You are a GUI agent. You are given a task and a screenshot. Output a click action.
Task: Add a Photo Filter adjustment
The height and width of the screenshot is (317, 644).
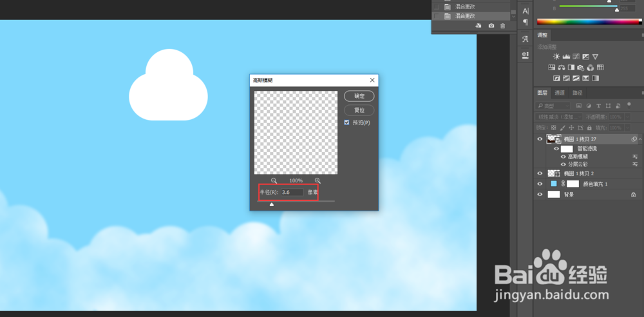pyautogui.click(x=580, y=68)
